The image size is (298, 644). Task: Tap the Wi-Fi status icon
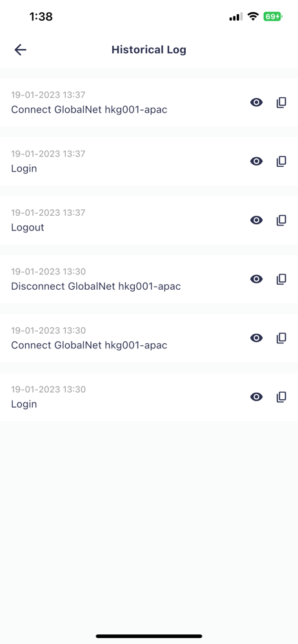point(253,17)
